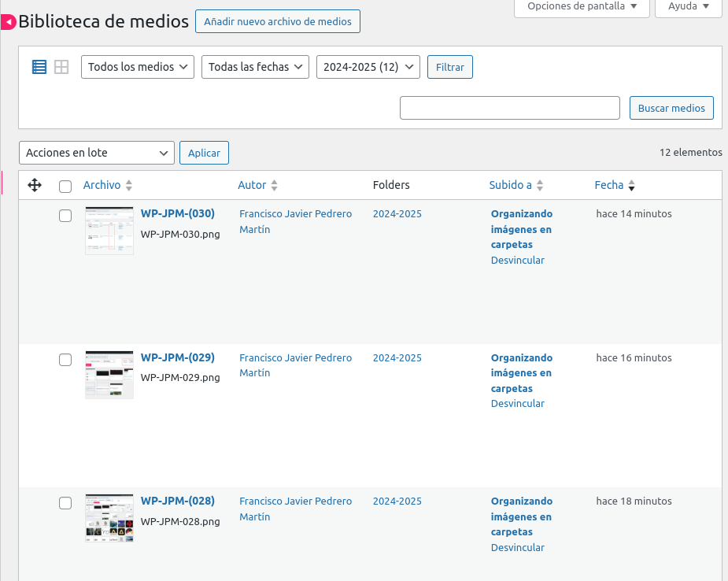
Task: Click the pink folder-panel collapse arrow
Action: click(8, 23)
